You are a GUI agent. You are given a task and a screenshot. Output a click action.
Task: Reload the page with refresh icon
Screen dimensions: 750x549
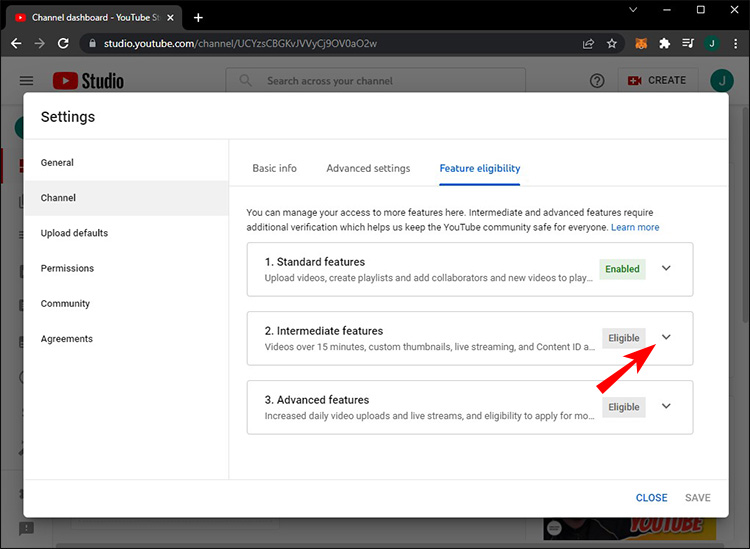coord(63,44)
